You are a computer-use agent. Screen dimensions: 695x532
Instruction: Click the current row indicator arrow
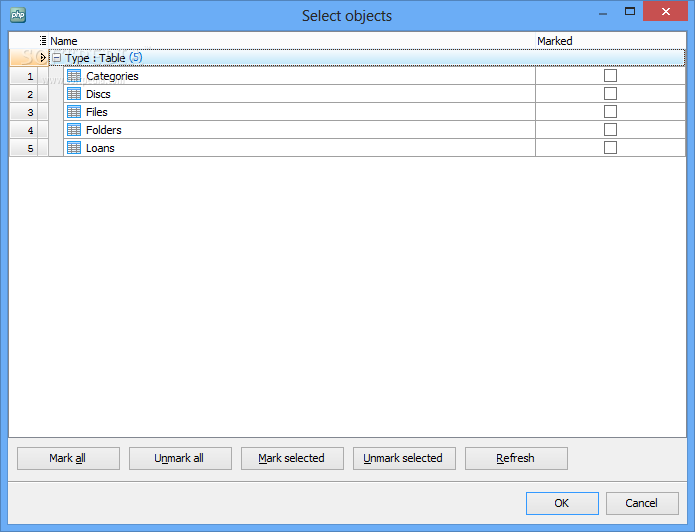(x=43, y=57)
